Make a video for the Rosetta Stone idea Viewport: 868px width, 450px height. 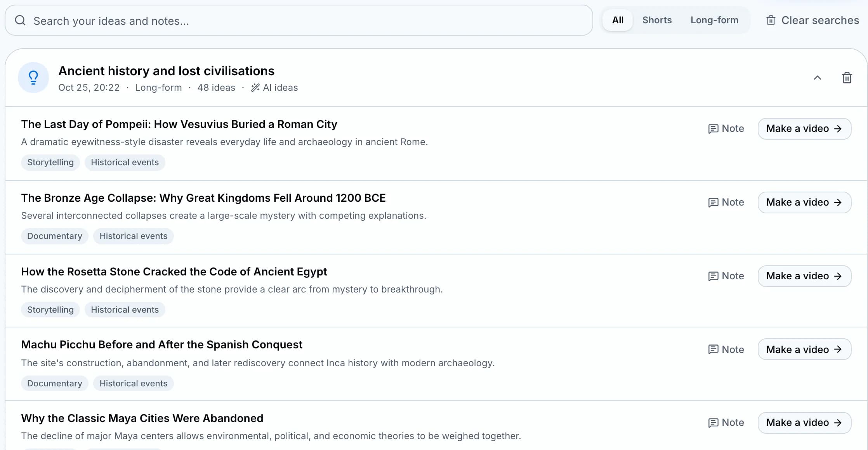[x=804, y=276]
